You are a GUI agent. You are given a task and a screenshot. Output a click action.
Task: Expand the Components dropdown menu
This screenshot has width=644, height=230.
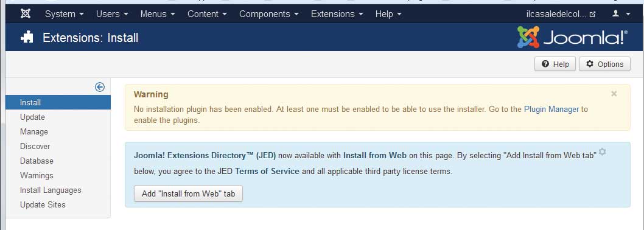click(x=269, y=14)
